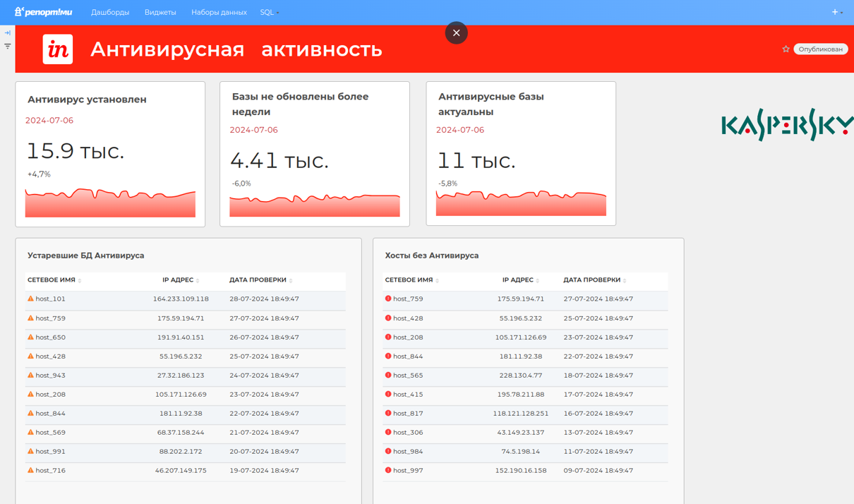854x504 pixels.
Task: Sort Хосты без Антивируса table by Дата проверки
Action: [595, 280]
